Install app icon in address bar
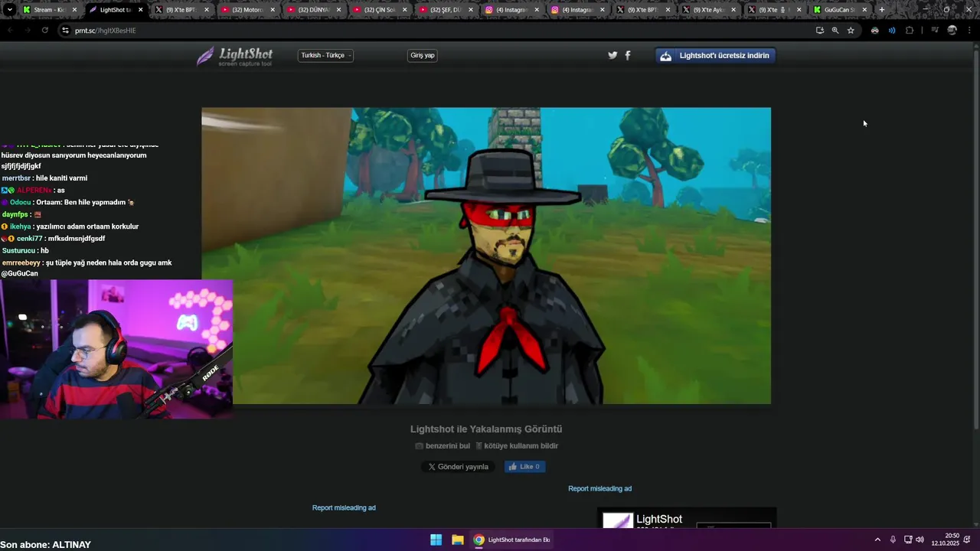 pyautogui.click(x=820, y=31)
